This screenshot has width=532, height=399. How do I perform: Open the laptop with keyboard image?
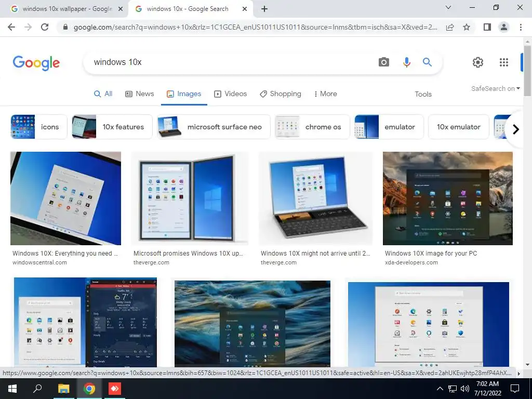click(315, 198)
